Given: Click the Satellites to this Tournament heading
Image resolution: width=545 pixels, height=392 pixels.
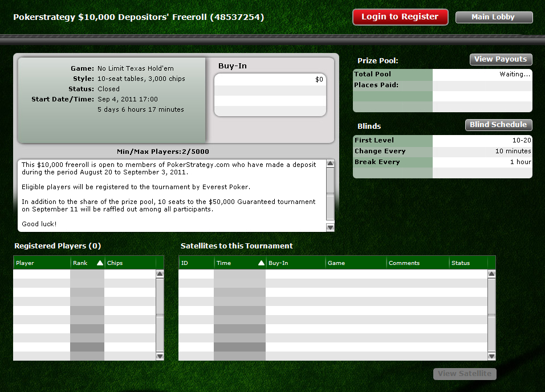Looking at the screenshot, I should point(237,246).
